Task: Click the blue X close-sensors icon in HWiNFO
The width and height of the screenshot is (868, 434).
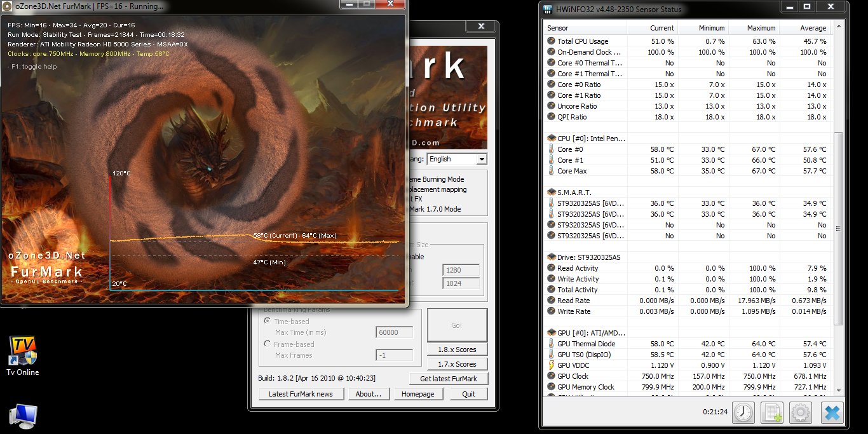Action: [x=832, y=413]
